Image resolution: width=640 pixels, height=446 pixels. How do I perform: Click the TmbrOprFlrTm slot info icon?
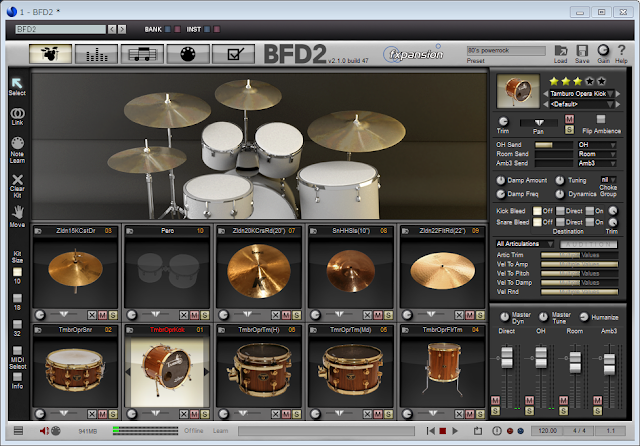tap(405, 330)
